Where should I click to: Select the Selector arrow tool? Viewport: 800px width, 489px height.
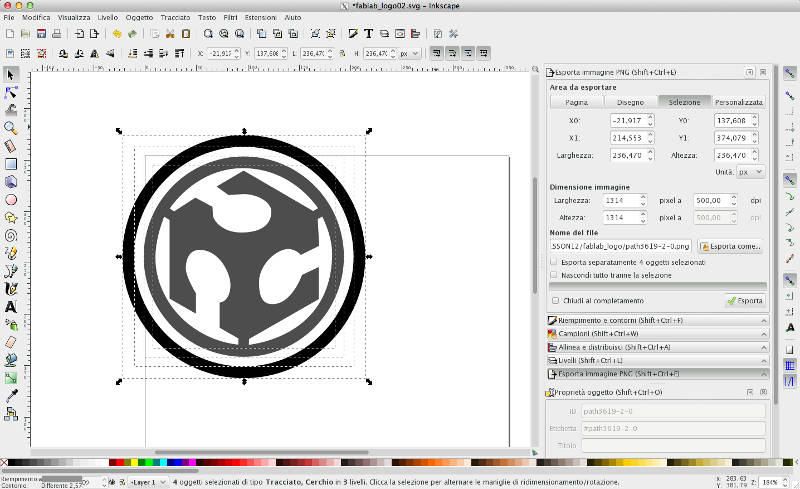pos(10,75)
